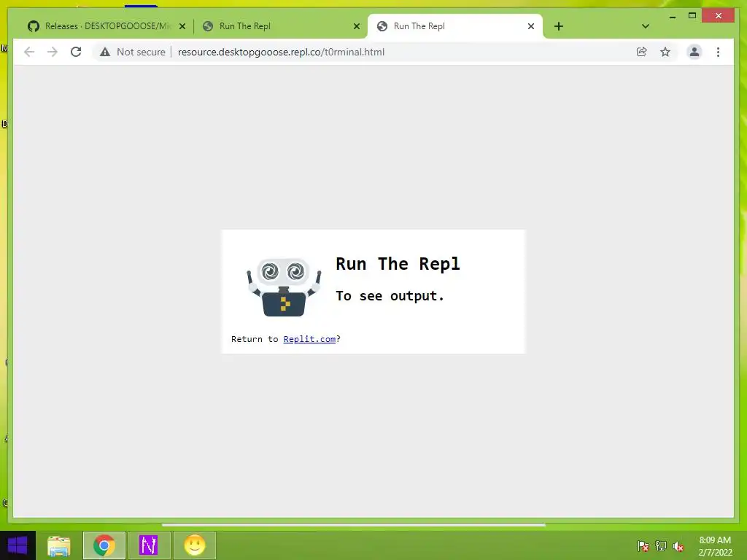Open File Explorer from the taskbar
747x560 pixels.
click(x=59, y=545)
